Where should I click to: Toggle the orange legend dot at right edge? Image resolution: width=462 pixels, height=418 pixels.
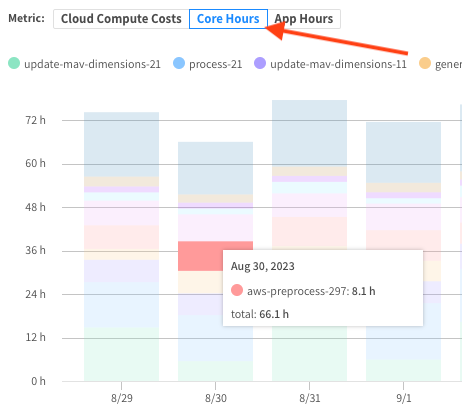[x=425, y=63]
